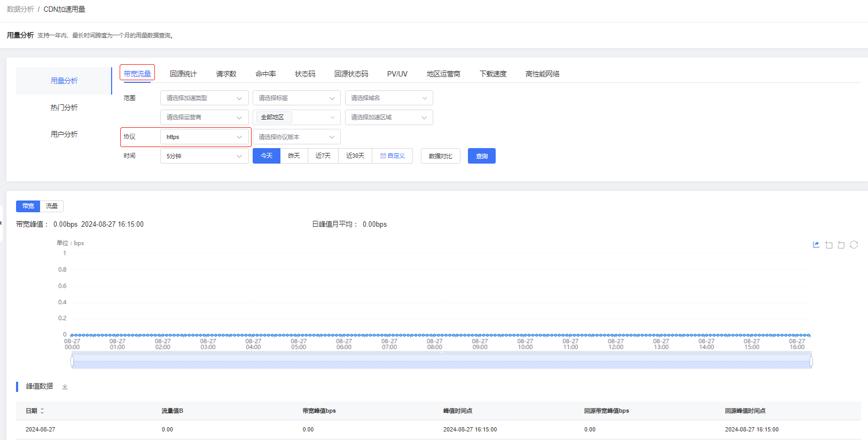The height and width of the screenshot is (440, 868).
Task: Open the 请选择加速类型 dropdown
Action: [205, 98]
